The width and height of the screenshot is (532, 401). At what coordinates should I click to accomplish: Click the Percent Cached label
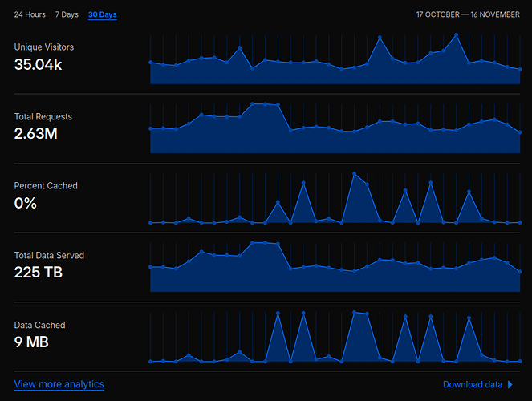(46, 186)
